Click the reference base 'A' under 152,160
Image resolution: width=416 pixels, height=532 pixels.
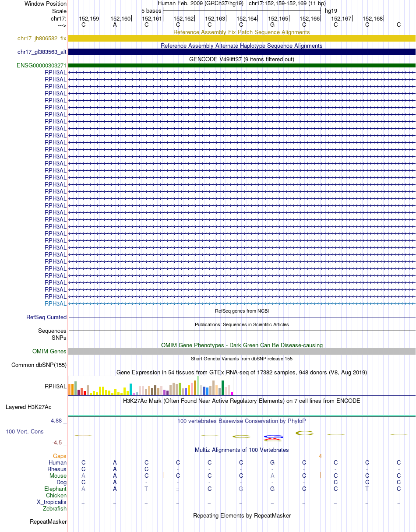click(x=115, y=25)
